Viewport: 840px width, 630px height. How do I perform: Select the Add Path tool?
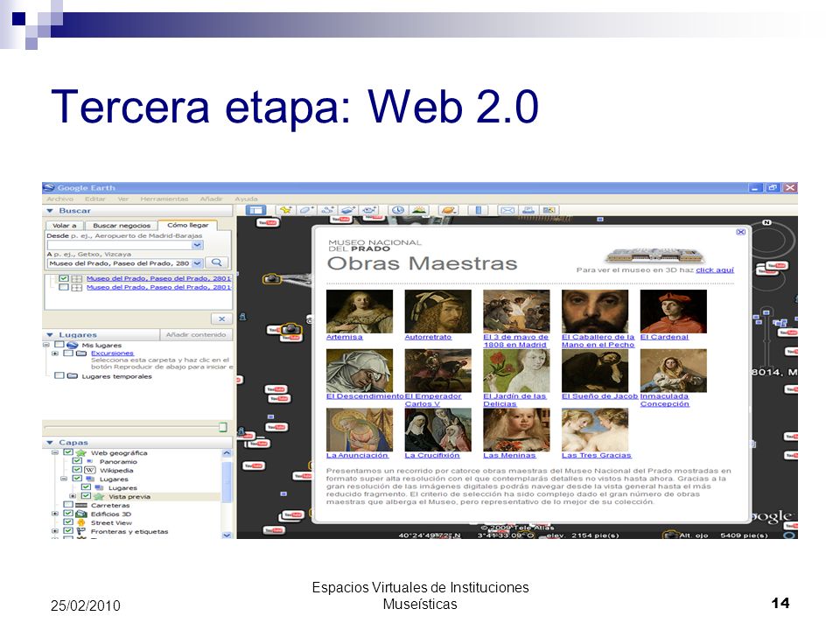tap(326, 210)
